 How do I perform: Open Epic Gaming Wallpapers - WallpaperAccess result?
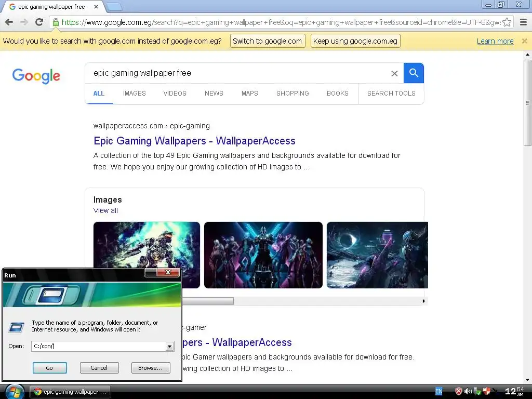[x=194, y=141]
